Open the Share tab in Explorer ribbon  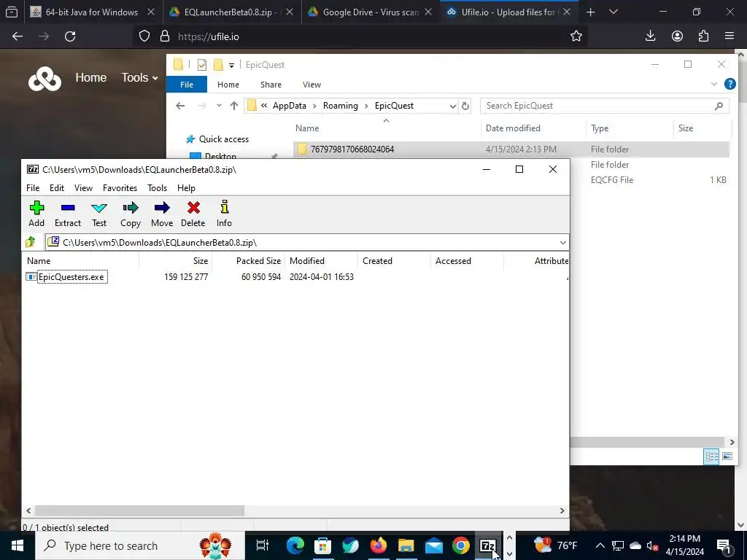[x=271, y=85]
